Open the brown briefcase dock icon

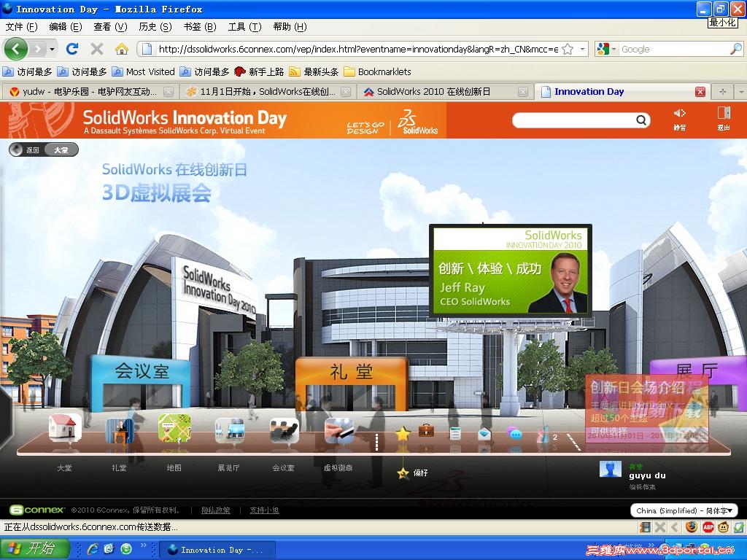426,430
